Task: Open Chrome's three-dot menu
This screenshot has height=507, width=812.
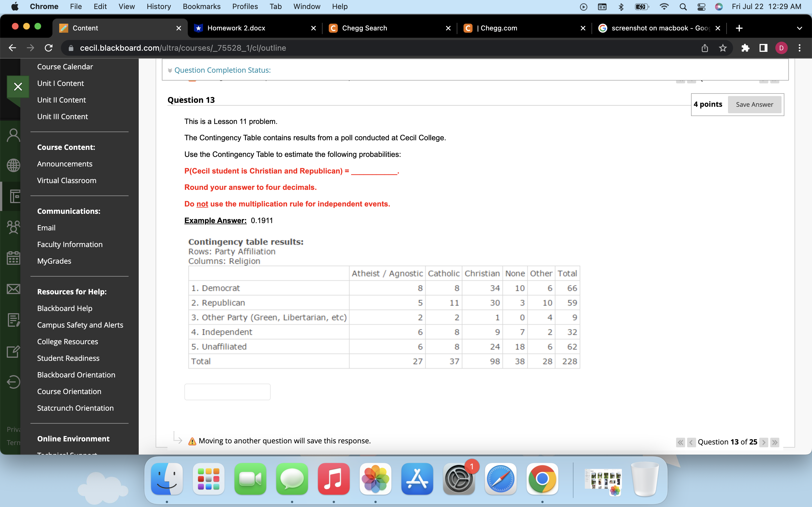Action: click(800, 48)
